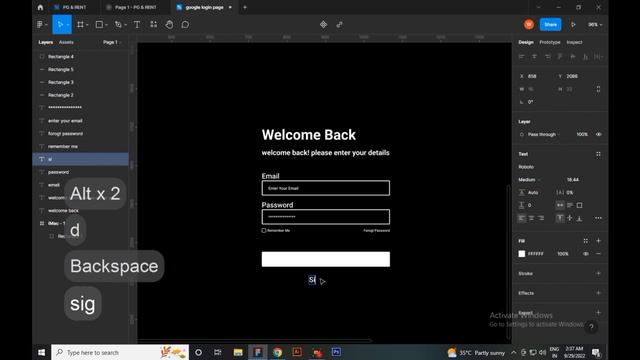Add a Stroke with plus button
The image size is (640, 360).
(x=598, y=273)
